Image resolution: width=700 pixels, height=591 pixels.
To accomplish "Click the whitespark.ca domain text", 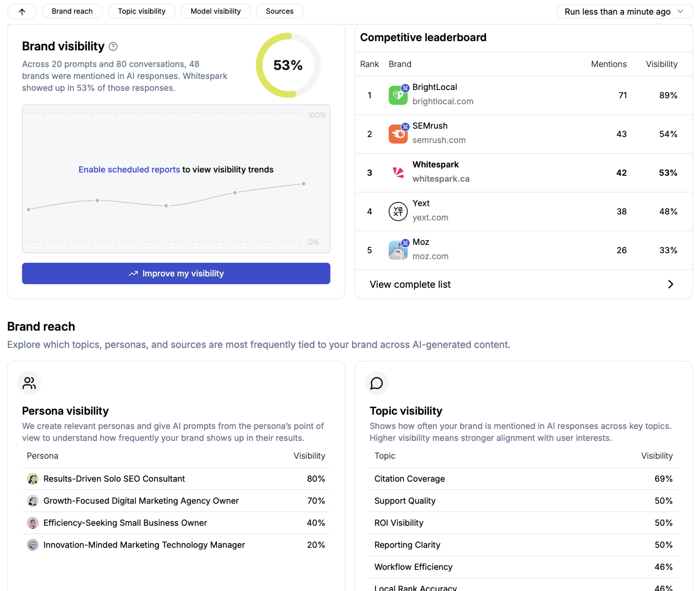I will pos(441,179).
